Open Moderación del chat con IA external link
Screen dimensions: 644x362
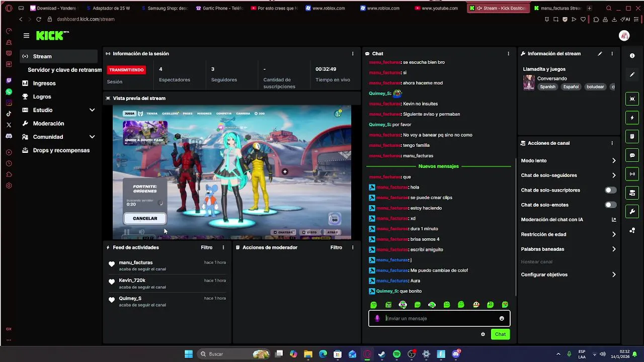[x=614, y=220]
